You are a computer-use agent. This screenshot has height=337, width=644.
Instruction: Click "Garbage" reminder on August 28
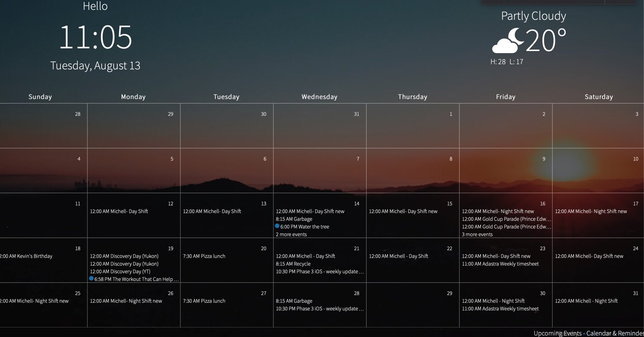(x=294, y=301)
